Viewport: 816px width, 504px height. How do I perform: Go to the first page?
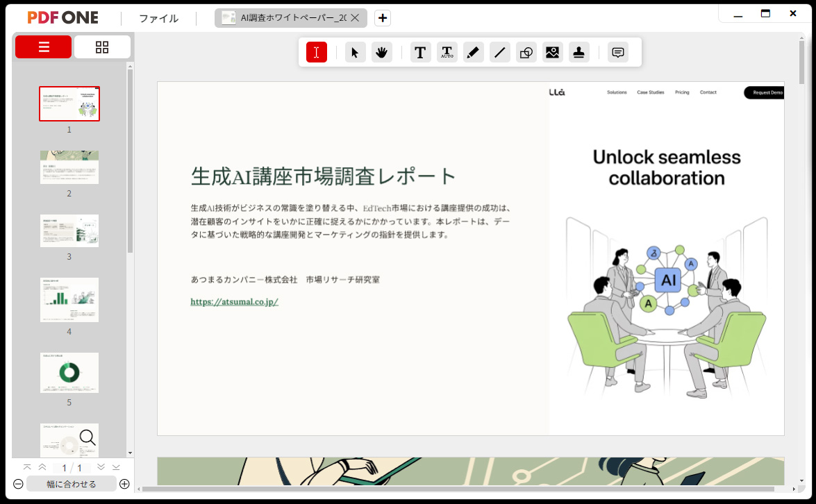[26, 467]
